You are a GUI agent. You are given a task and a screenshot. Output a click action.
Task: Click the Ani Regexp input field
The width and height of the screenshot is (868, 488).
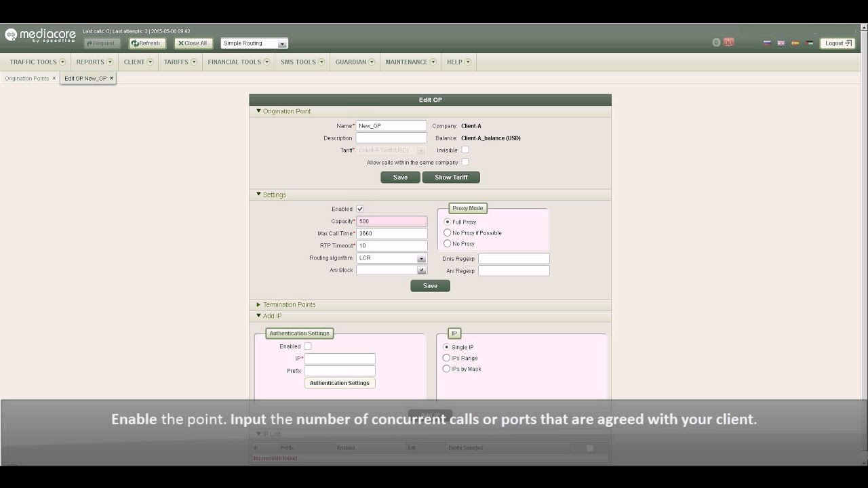click(514, 270)
